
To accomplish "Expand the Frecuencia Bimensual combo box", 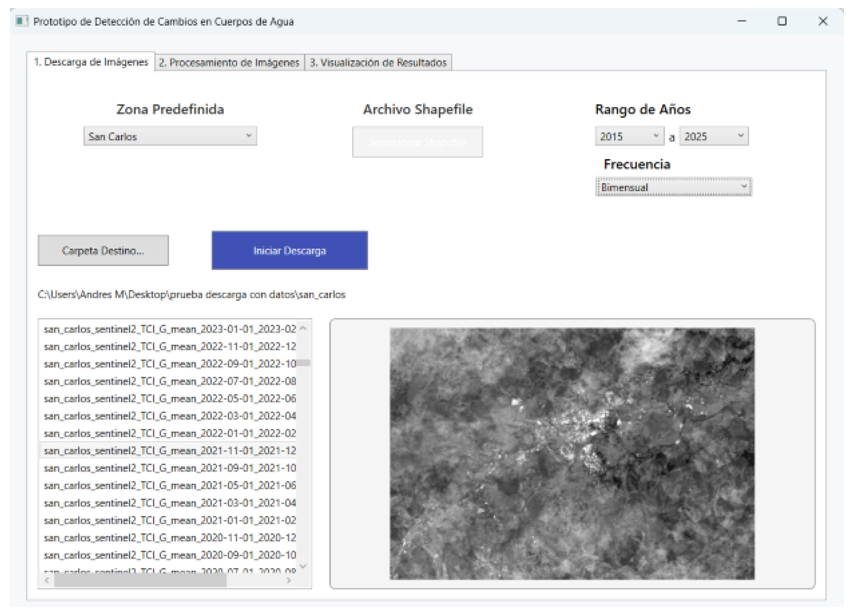I will pos(673,187).
